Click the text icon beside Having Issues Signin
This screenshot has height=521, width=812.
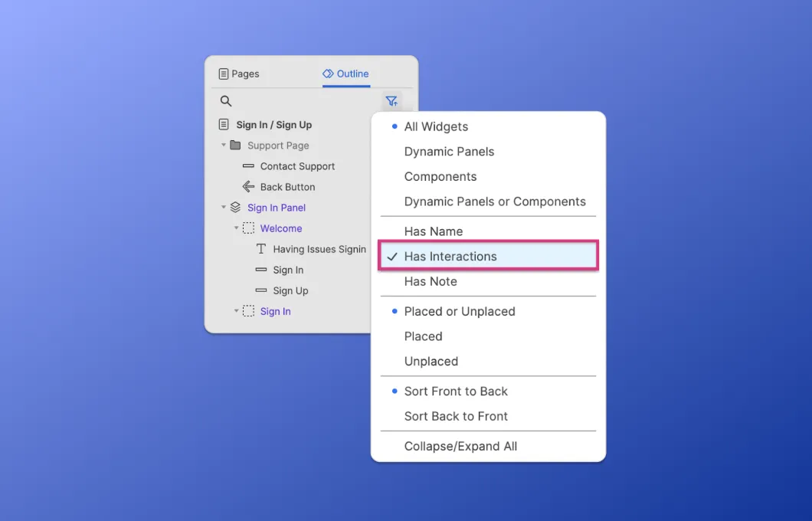tap(261, 249)
